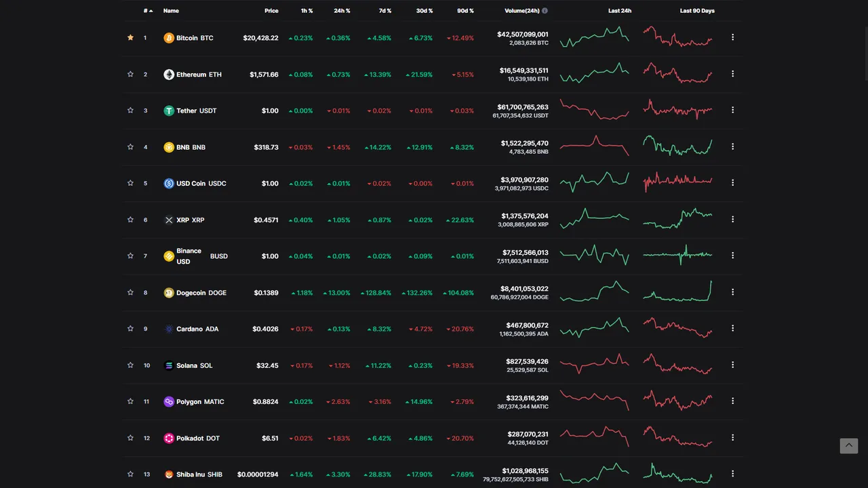The image size is (868, 488).
Task: Click the Tether coin logo icon
Action: 169,110
